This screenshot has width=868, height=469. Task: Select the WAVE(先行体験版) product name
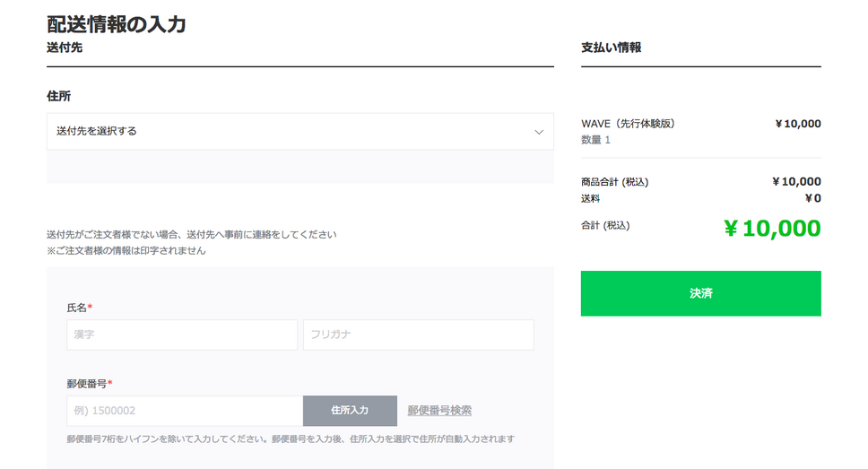click(628, 124)
